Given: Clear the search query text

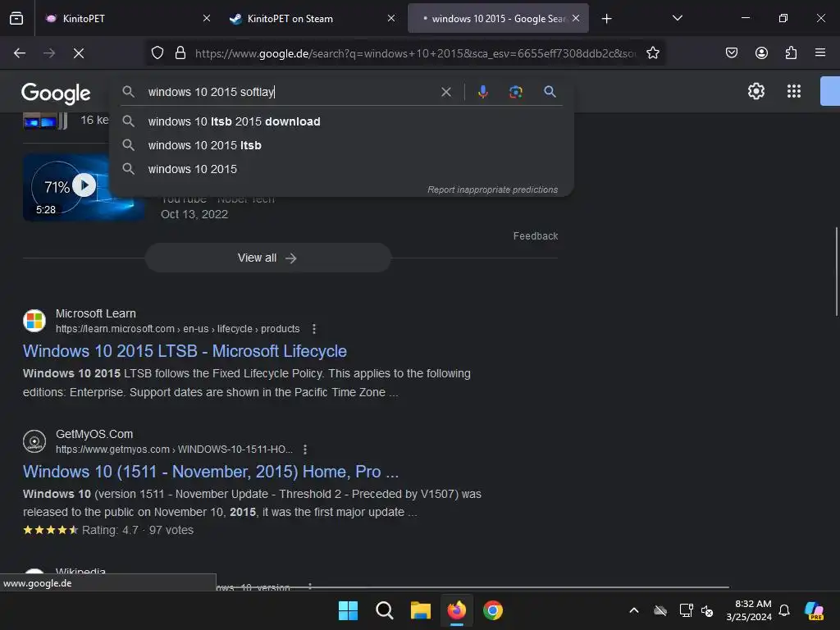Looking at the screenshot, I should pyautogui.click(x=445, y=92).
